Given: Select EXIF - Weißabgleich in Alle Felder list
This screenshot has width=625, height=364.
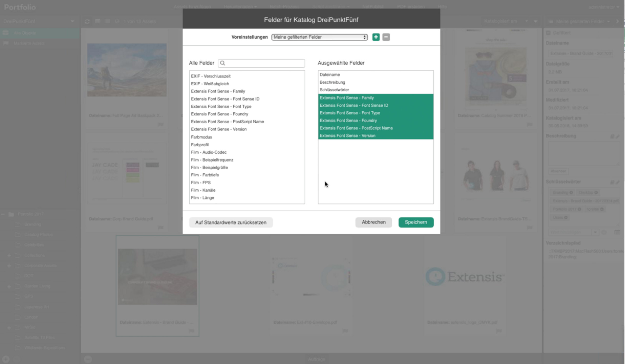Looking at the screenshot, I should tap(247, 84).
